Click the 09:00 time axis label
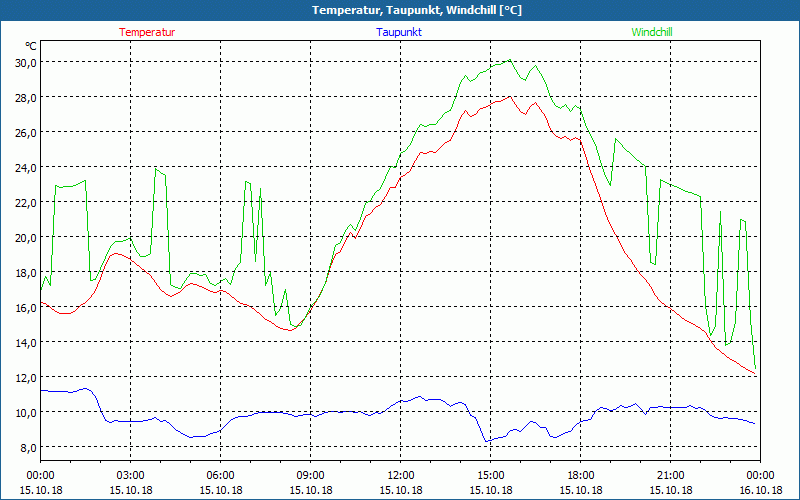 coord(311,475)
